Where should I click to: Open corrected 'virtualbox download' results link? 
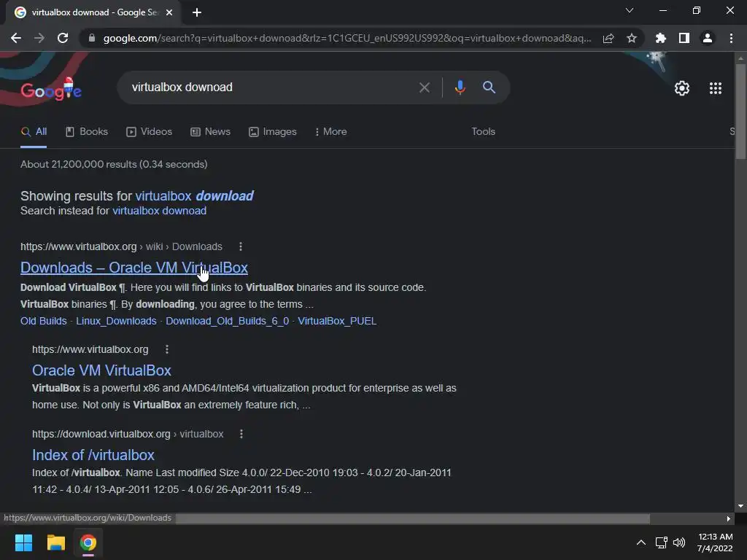click(x=194, y=195)
